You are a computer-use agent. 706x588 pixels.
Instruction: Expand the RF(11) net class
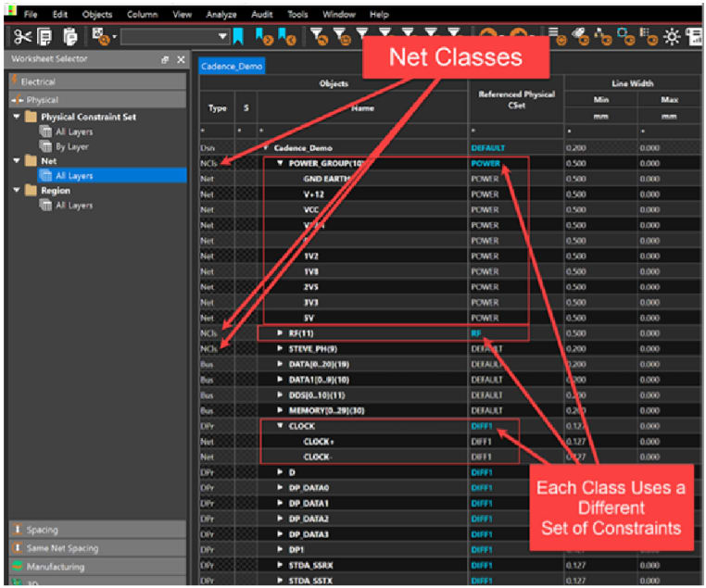click(x=280, y=333)
